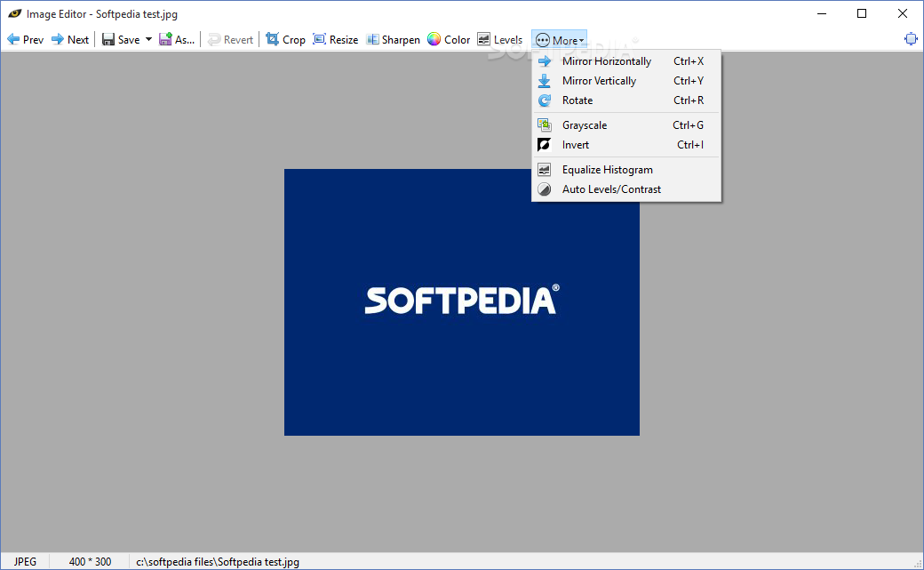Screen dimensions: 924x570
Task: Click the Ctrl+Y shortcut text
Action: click(x=689, y=81)
